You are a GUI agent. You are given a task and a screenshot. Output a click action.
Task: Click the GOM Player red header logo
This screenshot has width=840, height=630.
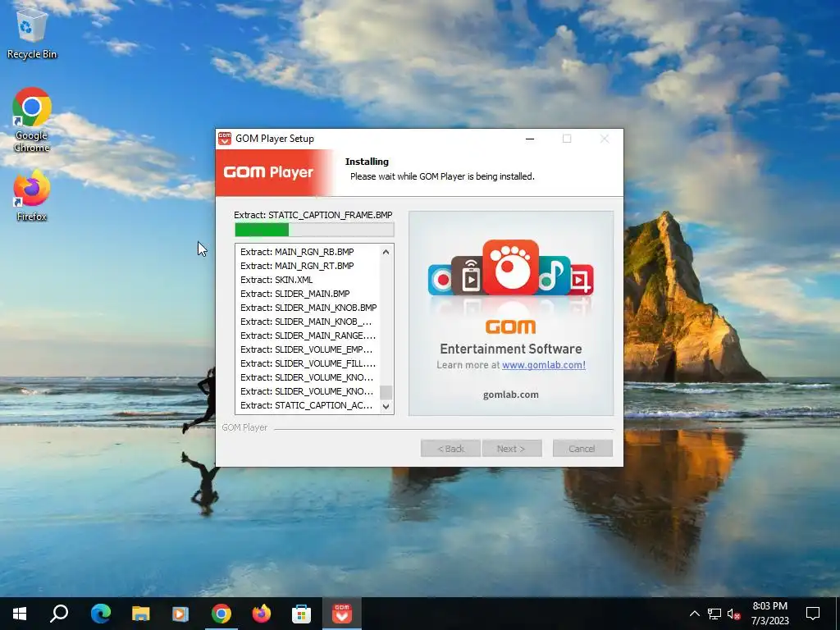tap(268, 172)
